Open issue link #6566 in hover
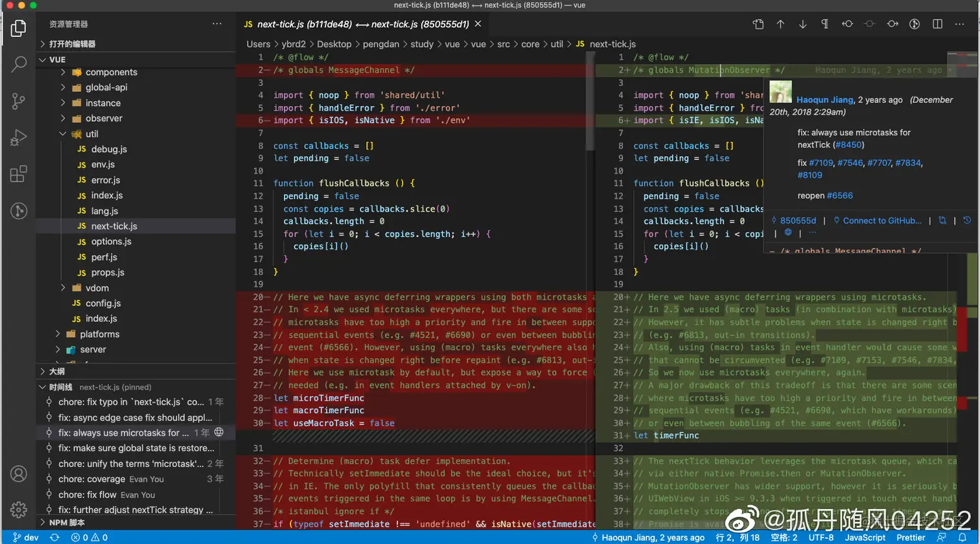The height and width of the screenshot is (544, 980). click(839, 196)
